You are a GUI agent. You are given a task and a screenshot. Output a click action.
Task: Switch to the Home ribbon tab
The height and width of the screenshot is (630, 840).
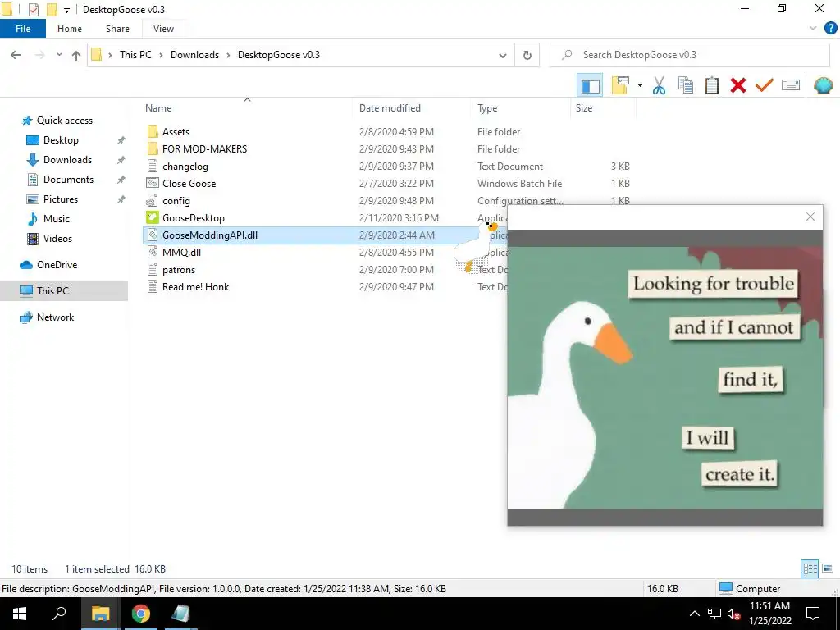(70, 29)
